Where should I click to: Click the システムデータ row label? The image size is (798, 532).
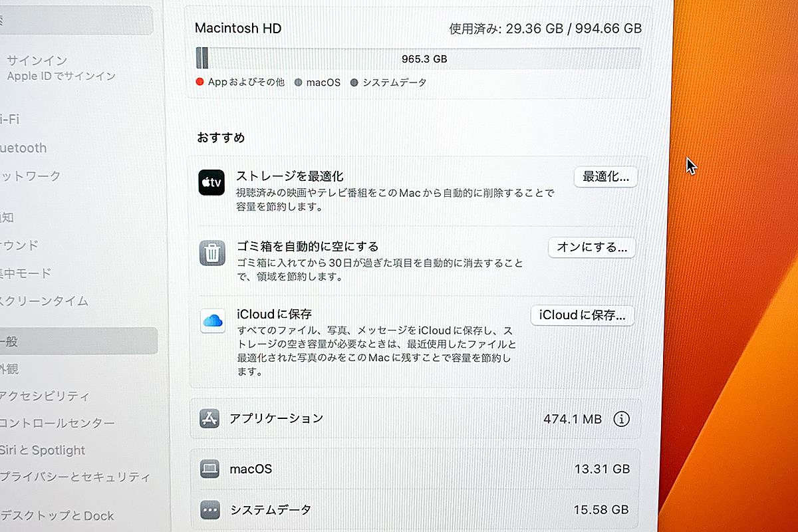(270, 510)
